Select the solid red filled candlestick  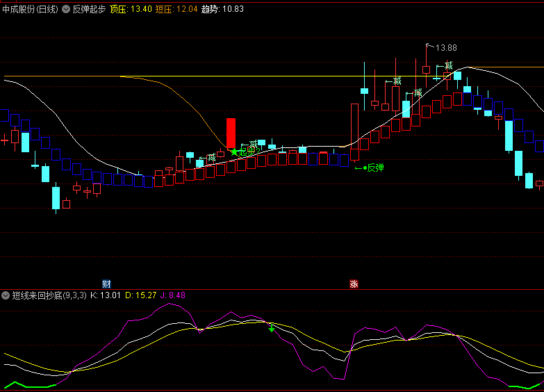tap(231, 133)
